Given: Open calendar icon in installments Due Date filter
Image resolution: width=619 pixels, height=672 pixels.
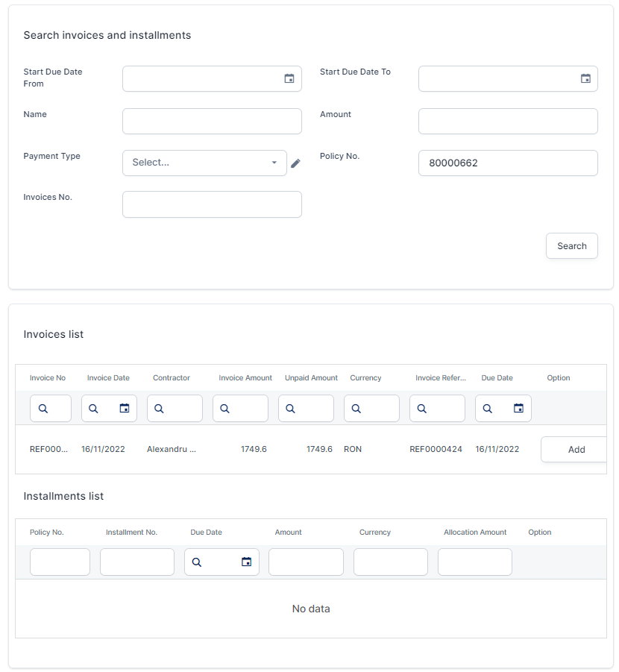Looking at the screenshot, I should tap(246, 562).
